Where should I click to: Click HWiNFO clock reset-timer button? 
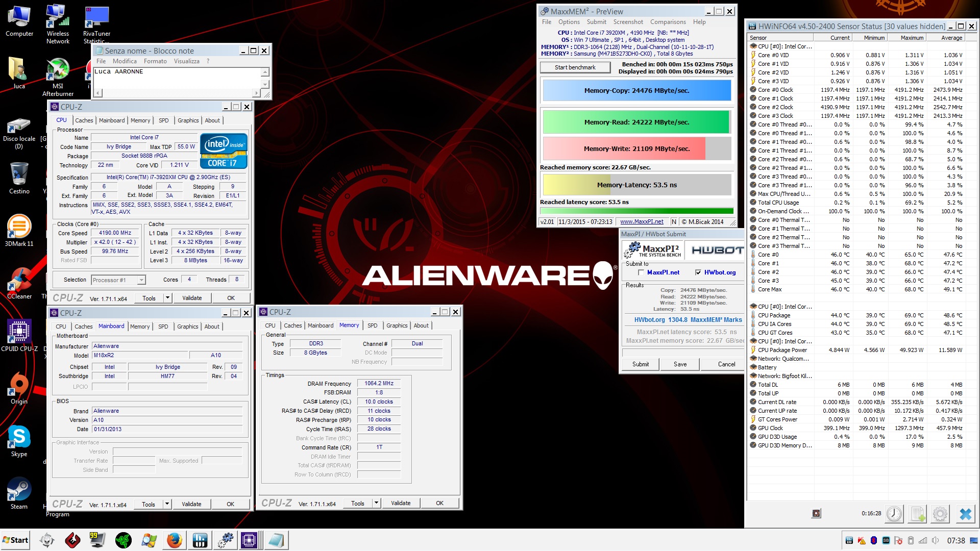point(894,514)
